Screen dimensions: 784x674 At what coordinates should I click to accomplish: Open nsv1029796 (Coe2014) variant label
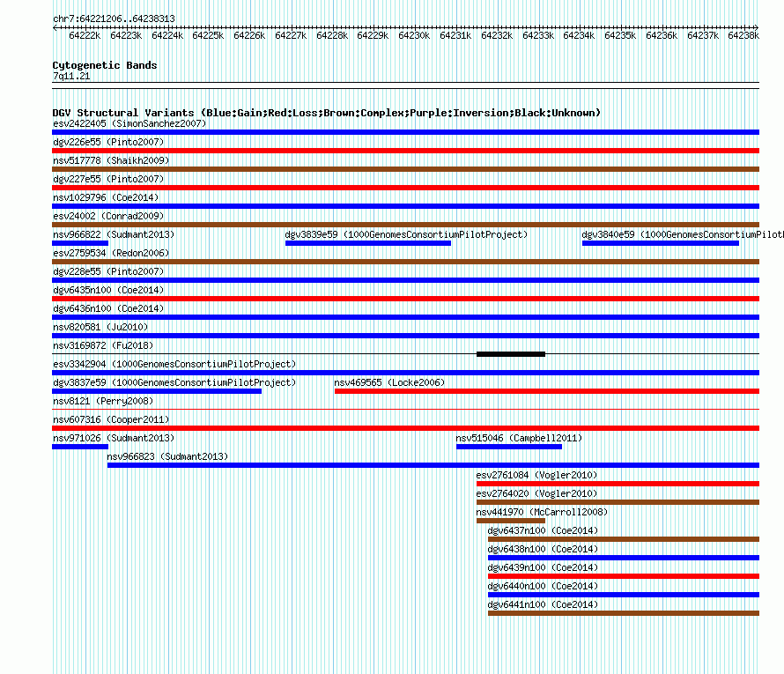pos(106,197)
